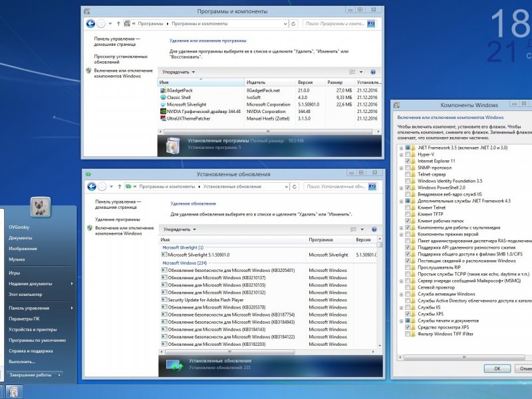Open Этот компьютер from the Start menu

click(25, 295)
